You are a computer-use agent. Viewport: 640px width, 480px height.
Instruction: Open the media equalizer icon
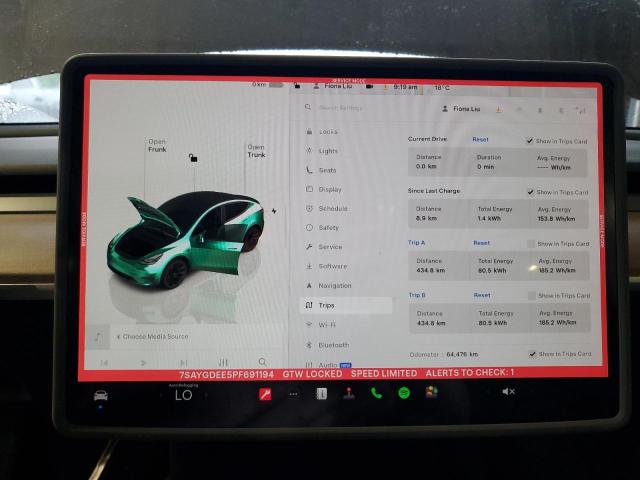[223, 362]
